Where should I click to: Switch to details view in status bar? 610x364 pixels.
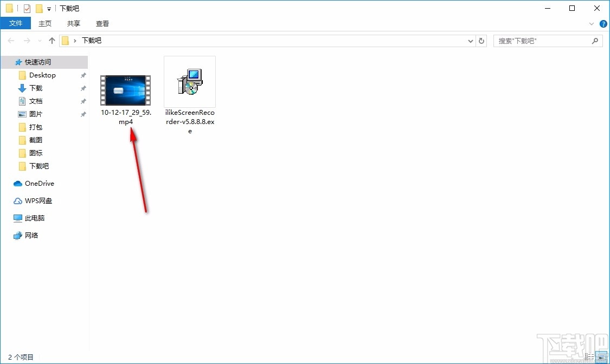click(x=589, y=356)
